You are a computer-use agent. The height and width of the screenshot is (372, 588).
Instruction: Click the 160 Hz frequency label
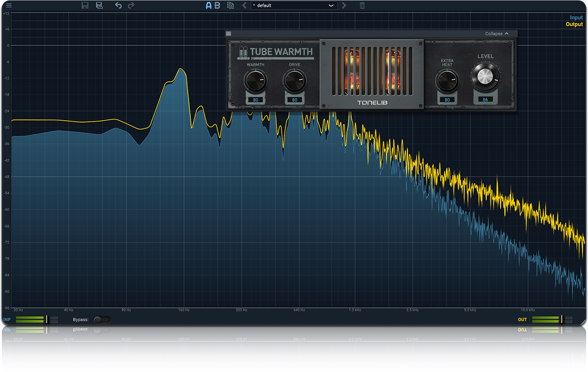click(184, 310)
